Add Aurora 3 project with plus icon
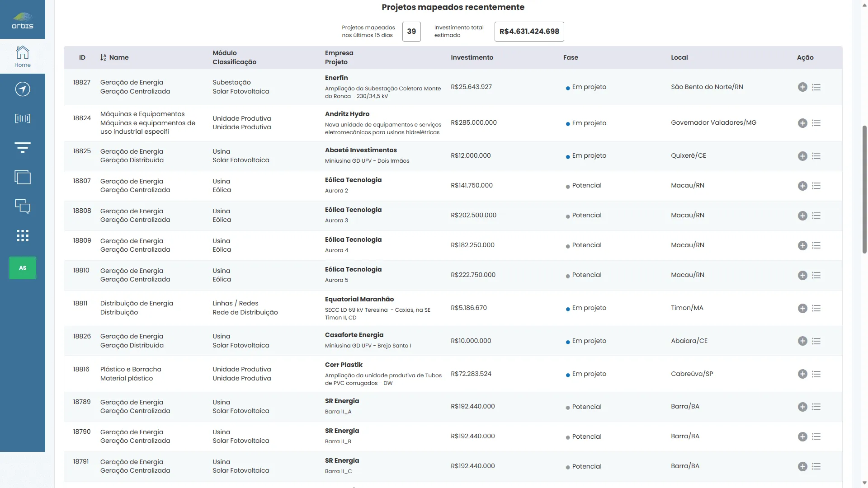 802,216
